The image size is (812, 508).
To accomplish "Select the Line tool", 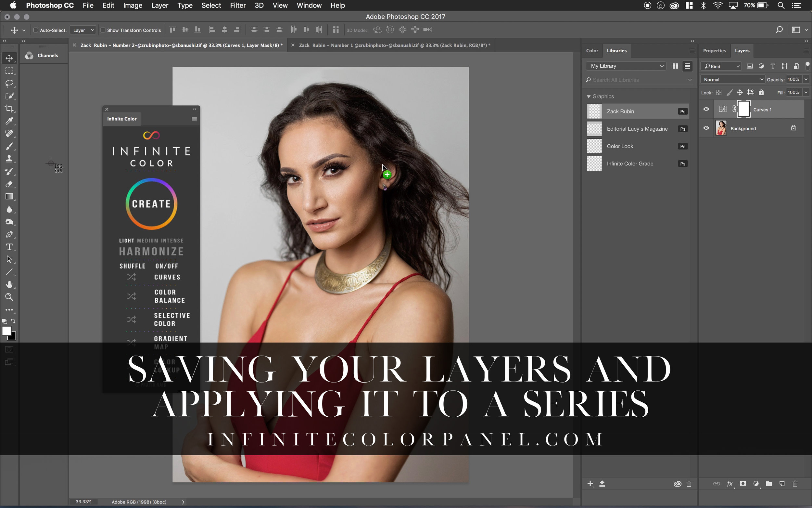I will pyautogui.click(x=9, y=272).
